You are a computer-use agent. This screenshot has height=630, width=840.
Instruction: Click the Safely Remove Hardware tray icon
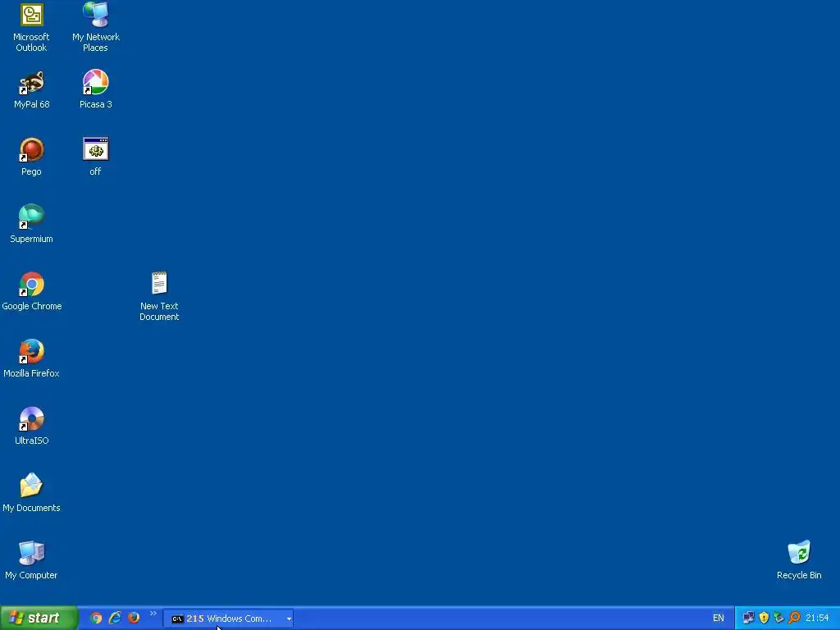click(779, 619)
